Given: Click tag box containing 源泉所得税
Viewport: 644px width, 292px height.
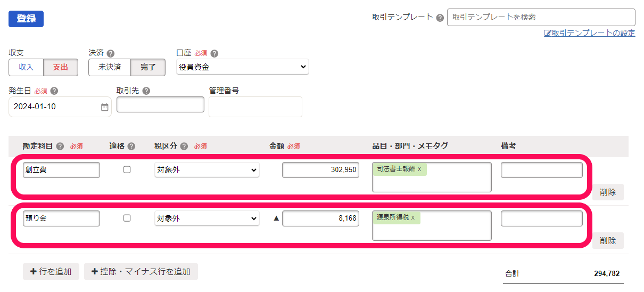Looking at the screenshot, I should click(432, 226).
